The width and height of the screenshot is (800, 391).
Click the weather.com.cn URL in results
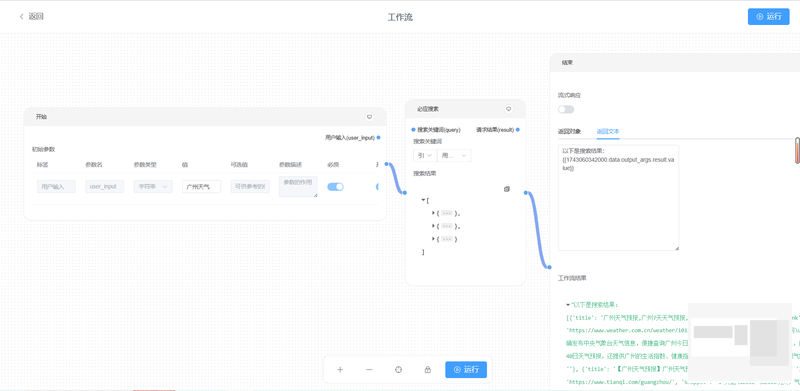pyautogui.click(x=627, y=331)
